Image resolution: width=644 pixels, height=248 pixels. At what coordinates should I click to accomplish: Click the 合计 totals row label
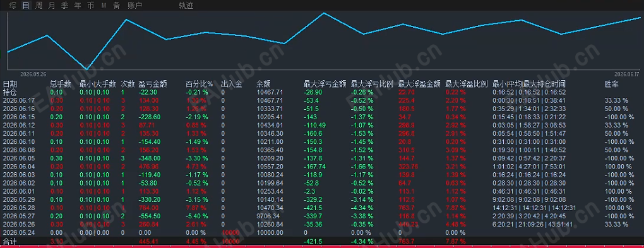click(x=10, y=242)
